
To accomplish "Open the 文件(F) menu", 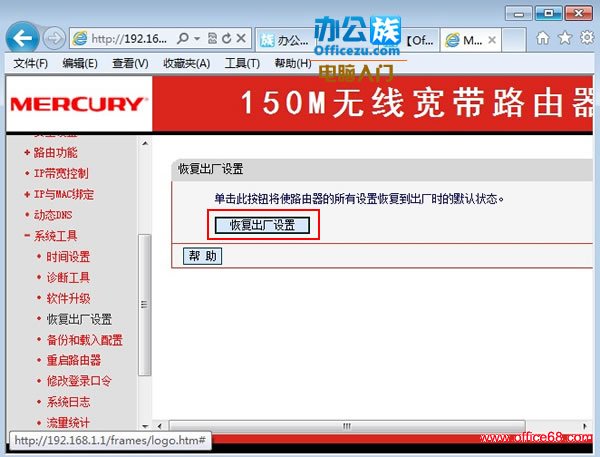I will [x=31, y=63].
